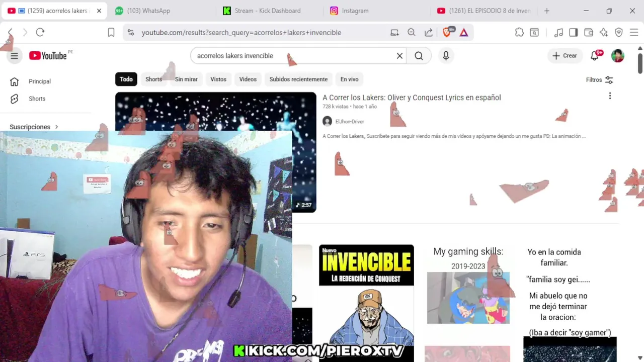Open the ElJhon-Driver channel avatar
644x362 pixels.
pyautogui.click(x=327, y=121)
